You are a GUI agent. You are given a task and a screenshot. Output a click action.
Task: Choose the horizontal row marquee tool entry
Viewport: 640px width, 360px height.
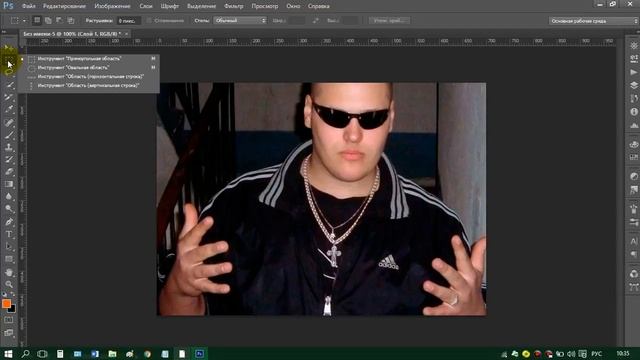click(91, 77)
